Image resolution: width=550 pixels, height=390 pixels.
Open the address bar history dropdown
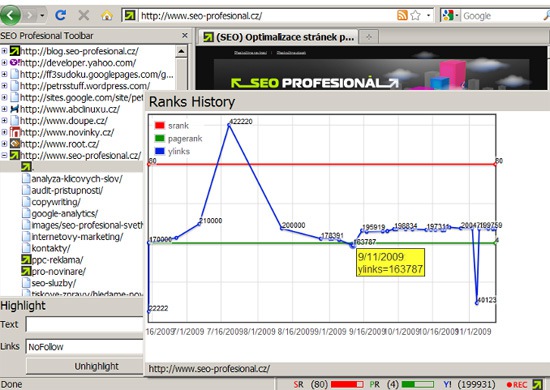[x=428, y=15]
